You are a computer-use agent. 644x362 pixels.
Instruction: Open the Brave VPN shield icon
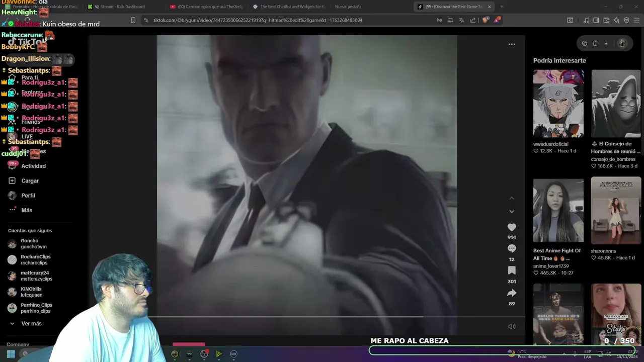(626, 20)
